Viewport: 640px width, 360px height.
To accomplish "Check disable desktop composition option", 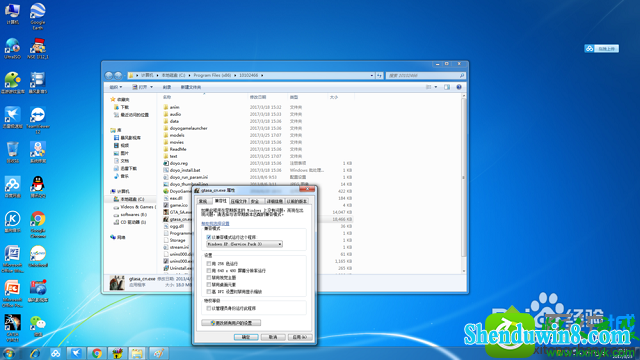I will [209, 284].
